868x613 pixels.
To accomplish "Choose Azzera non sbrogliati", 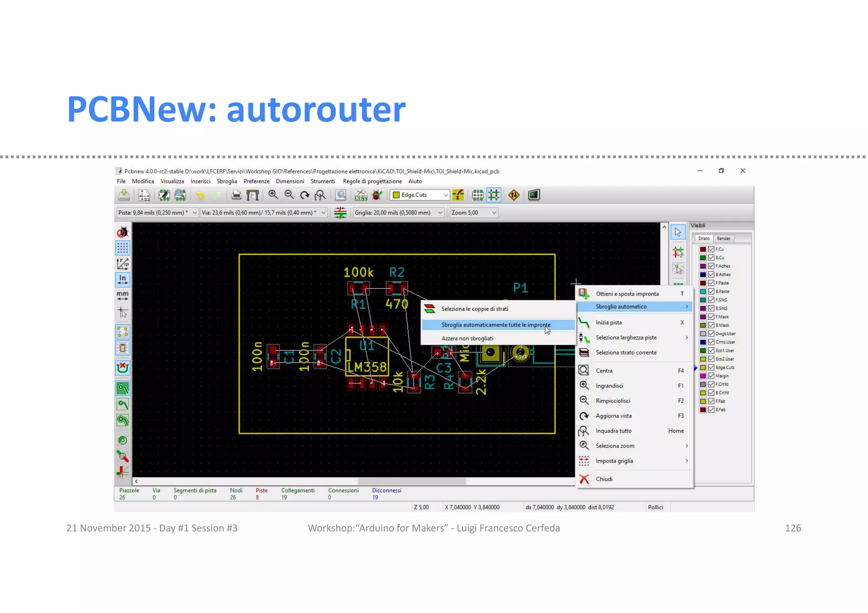I will 498,338.
